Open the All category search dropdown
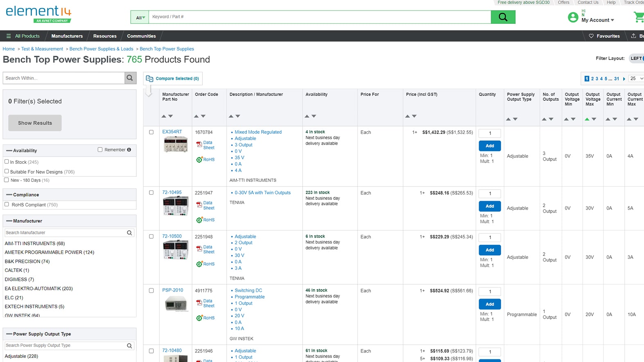 (140, 17)
